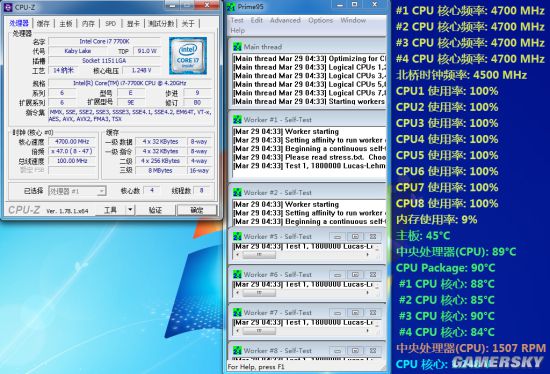The height and width of the screenshot is (374, 550).
Task: Open the Help menu in Prime95
Action: [237, 31]
